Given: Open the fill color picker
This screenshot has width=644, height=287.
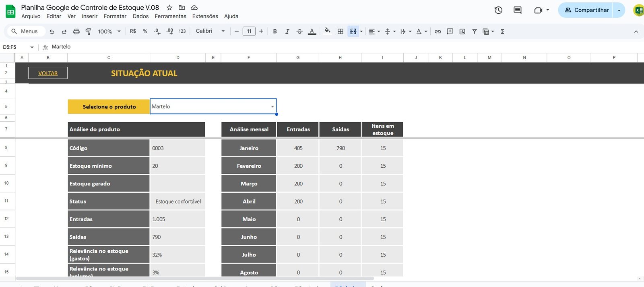Looking at the screenshot, I should [x=328, y=31].
